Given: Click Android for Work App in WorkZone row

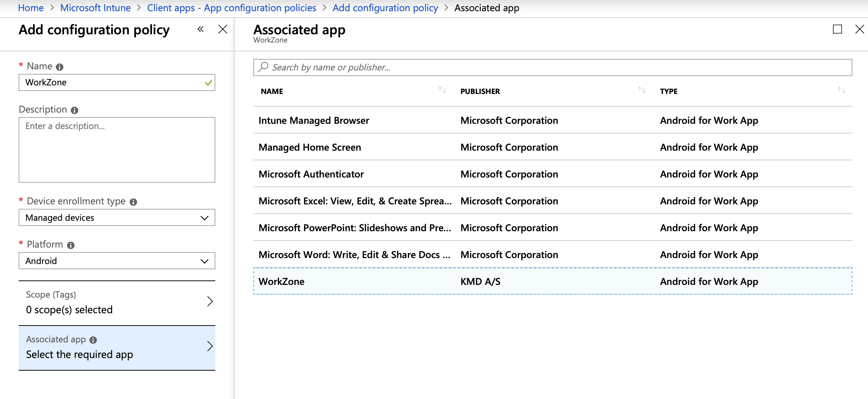Looking at the screenshot, I should click(x=709, y=282).
